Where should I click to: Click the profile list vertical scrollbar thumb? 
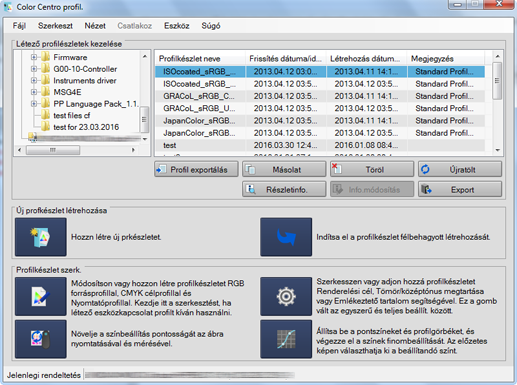(497, 81)
